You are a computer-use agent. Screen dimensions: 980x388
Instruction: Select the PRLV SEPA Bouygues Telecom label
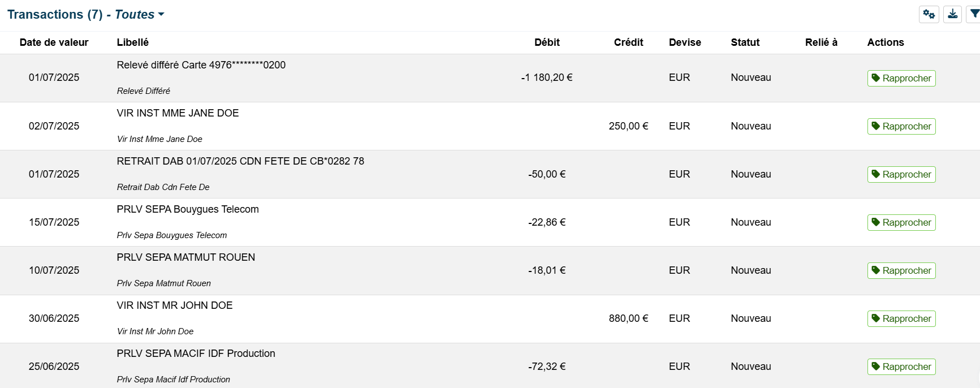tap(188, 209)
